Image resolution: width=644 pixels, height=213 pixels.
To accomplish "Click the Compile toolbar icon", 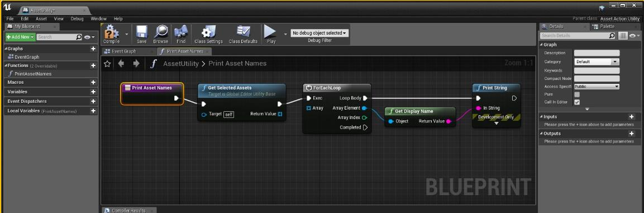I will (111, 34).
